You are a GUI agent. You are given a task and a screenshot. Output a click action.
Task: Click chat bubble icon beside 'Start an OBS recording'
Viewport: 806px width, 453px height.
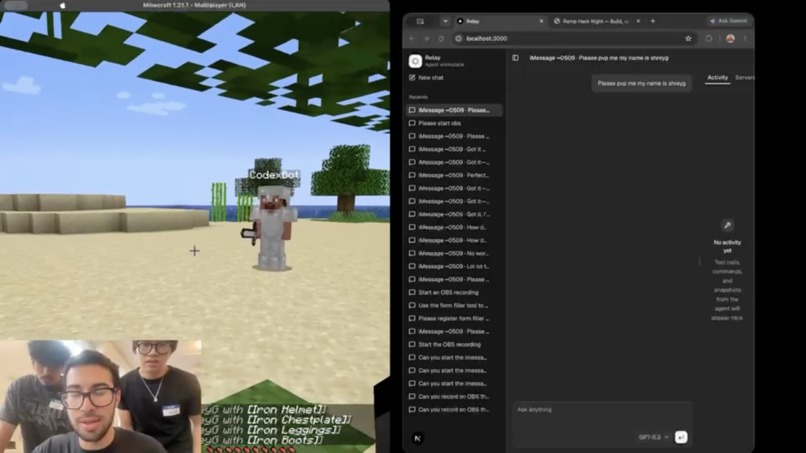click(412, 293)
